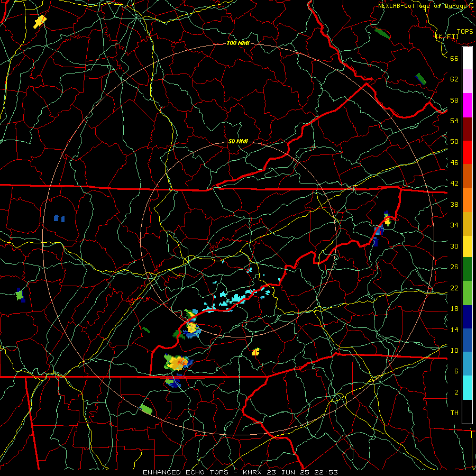Pick the navy blue legend swatch
The image size is (476, 476).
click(x=467, y=317)
